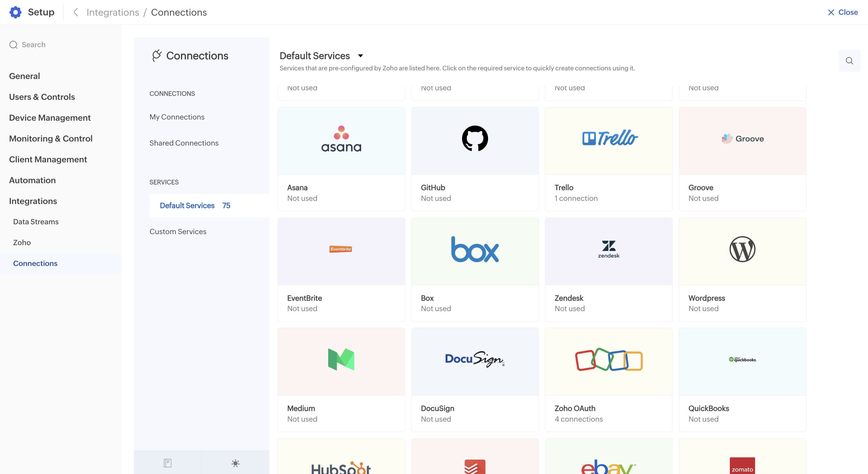The height and width of the screenshot is (474, 868).
Task: Toggle the light theme sun icon
Action: 235,463
